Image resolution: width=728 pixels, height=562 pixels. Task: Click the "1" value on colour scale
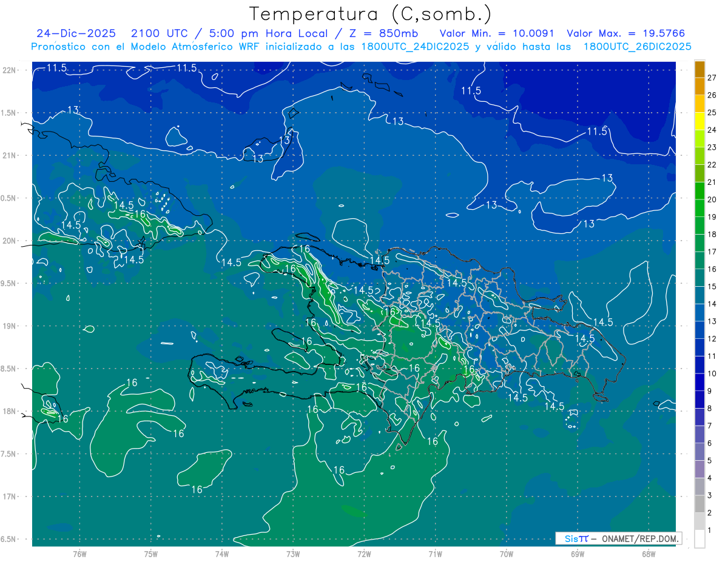pos(710,530)
